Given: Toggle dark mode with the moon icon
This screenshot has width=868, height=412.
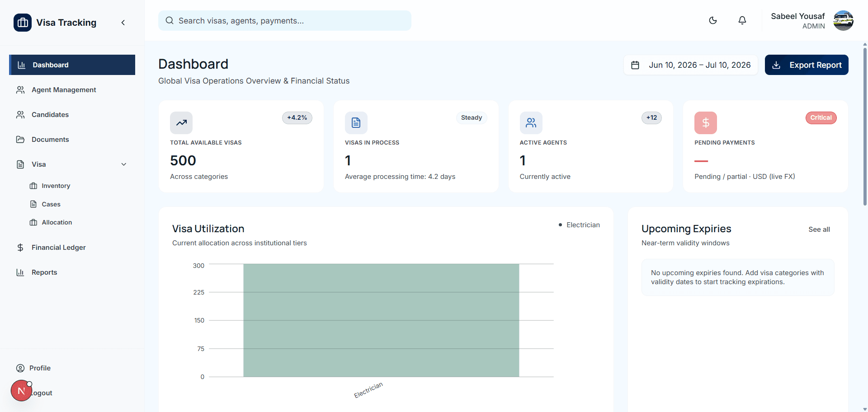Looking at the screenshot, I should [x=713, y=20].
